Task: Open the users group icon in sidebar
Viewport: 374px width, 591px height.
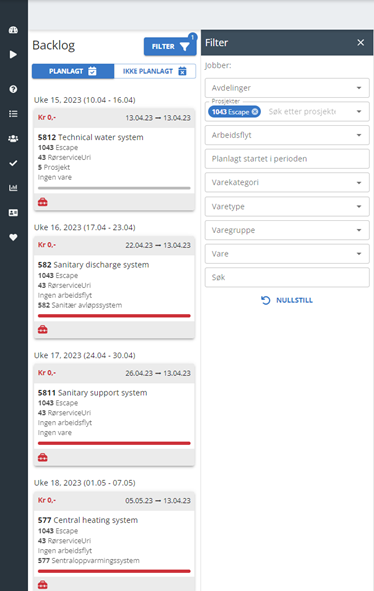Action: point(13,139)
